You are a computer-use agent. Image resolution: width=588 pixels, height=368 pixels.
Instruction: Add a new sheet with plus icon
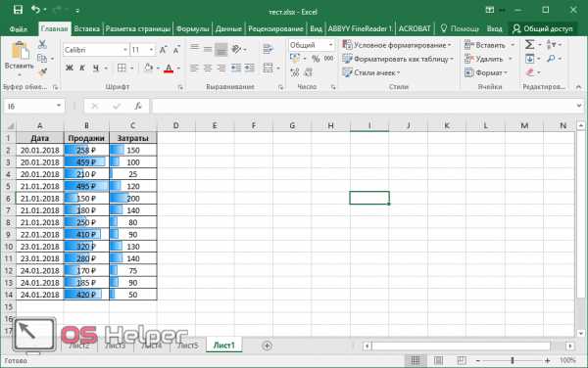(x=267, y=345)
